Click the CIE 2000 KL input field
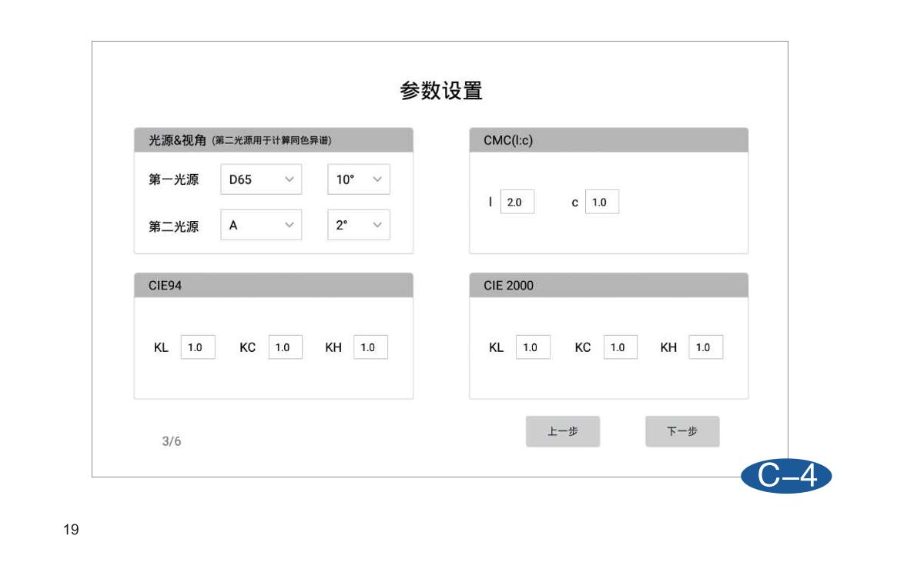This screenshot has height=576, width=924. [532, 347]
